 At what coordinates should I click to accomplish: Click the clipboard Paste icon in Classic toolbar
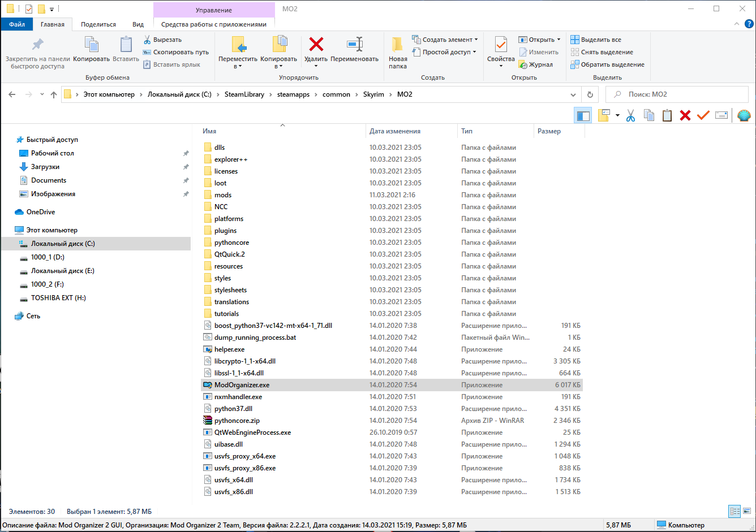pos(667,115)
